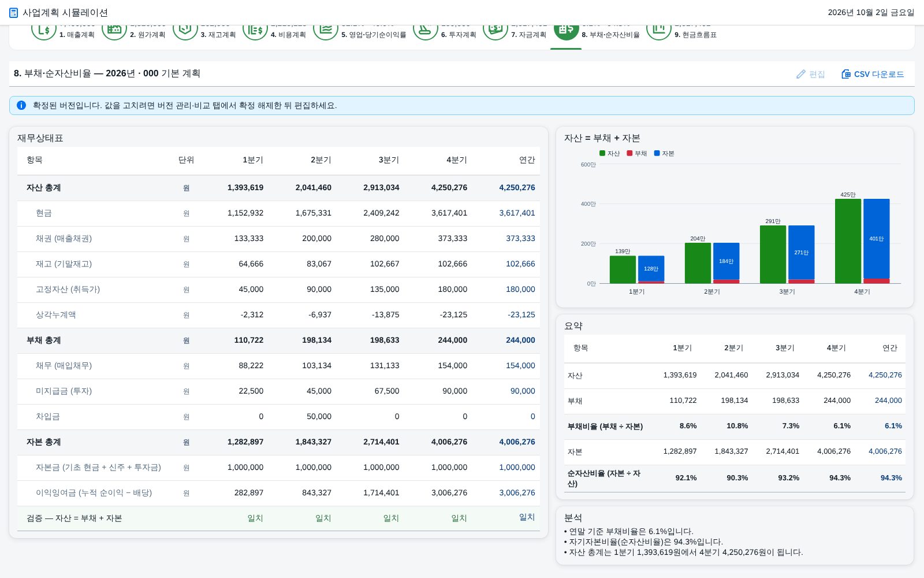Click the 검증 — 자산 = 부채 + 자본 row label
The width and height of the screenshot is (924, 578).
74,518
